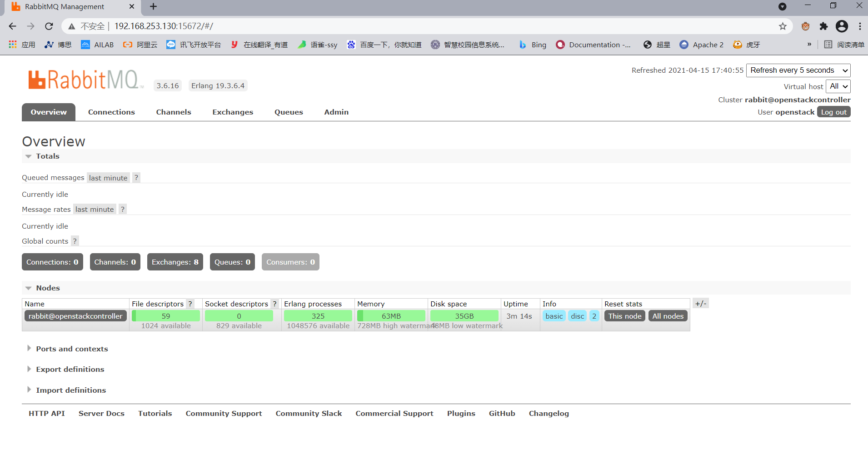Open the 阿里云 bookmark
868x450 pixels.
click(x=140, y=45)
